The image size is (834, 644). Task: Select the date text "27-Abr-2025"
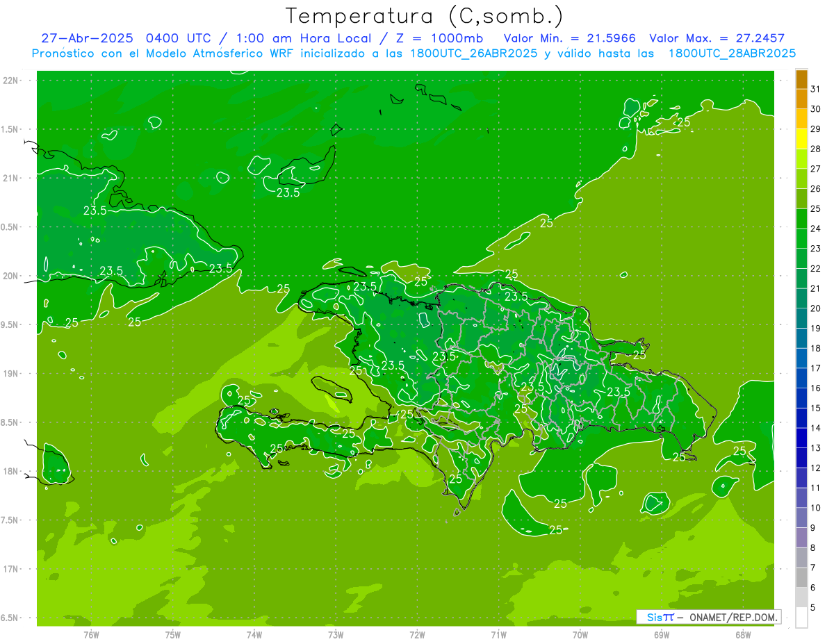click(x=89, y=38)
